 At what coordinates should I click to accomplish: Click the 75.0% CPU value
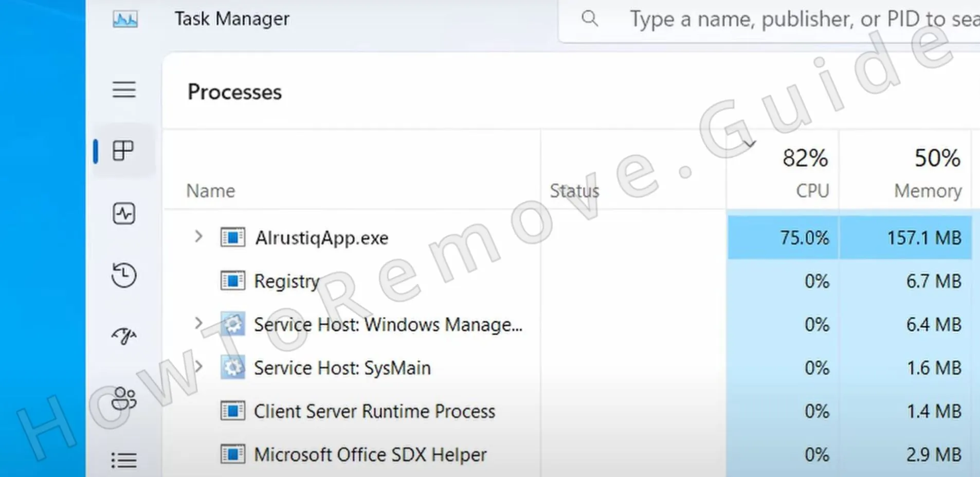804,238
